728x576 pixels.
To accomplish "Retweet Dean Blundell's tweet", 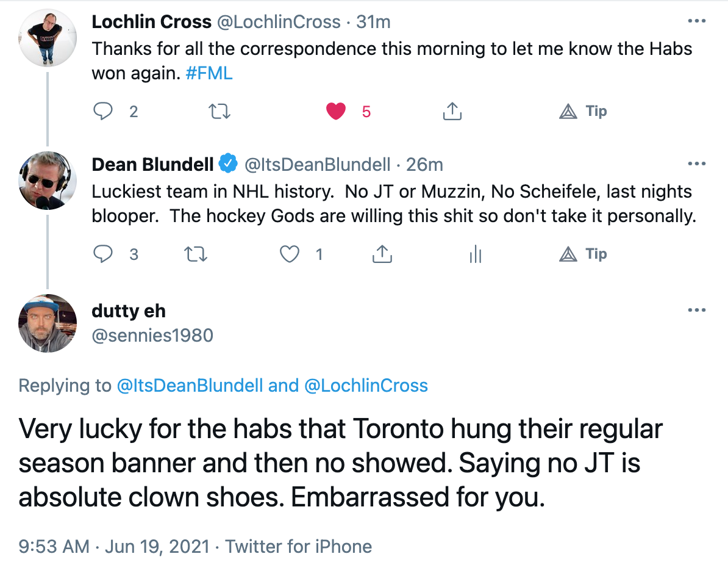I will click(x=196, y=254).
